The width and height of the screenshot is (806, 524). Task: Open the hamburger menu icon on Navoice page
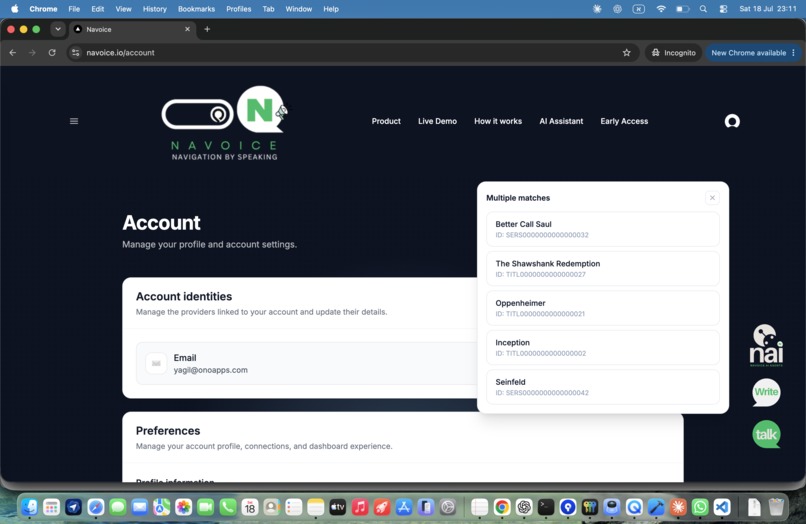click(74, 121)
